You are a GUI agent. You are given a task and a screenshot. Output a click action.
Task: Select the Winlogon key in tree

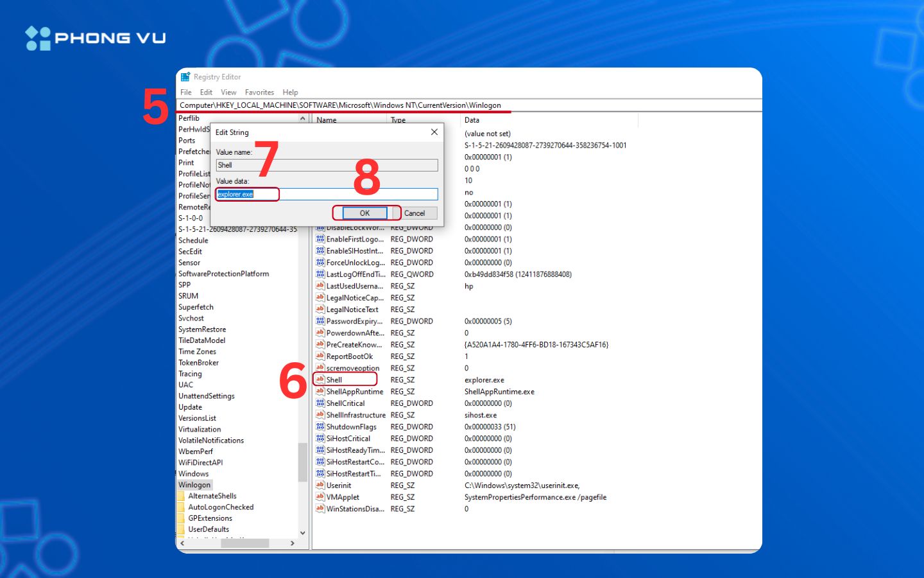[x=194, y=485]
